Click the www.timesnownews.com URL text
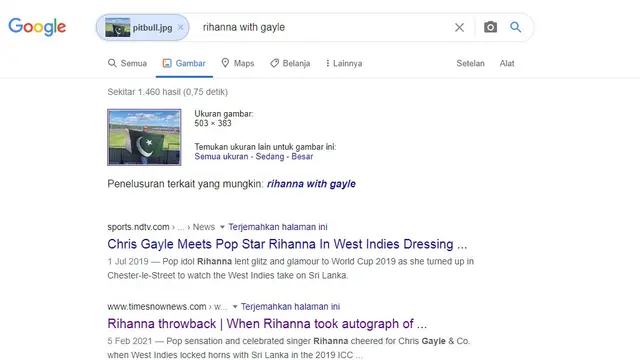The height and width of the screenshot is (360, 640). (x=157, y=307)
